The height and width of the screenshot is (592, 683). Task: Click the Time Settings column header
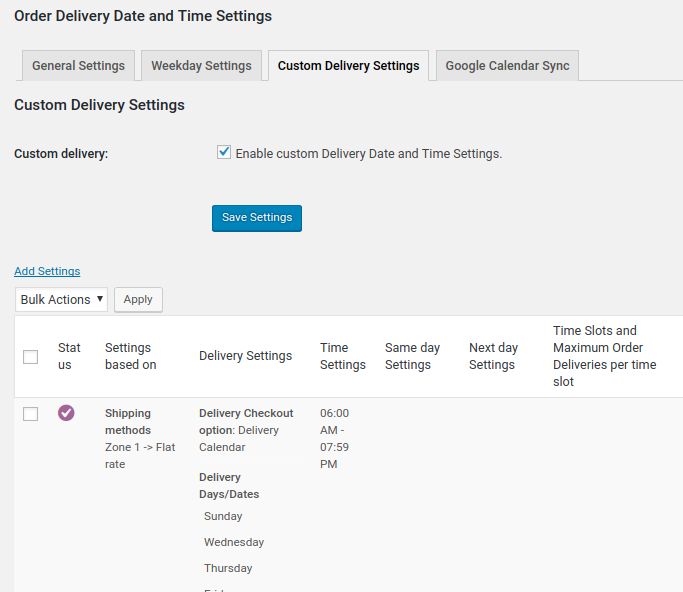point(342,356)
